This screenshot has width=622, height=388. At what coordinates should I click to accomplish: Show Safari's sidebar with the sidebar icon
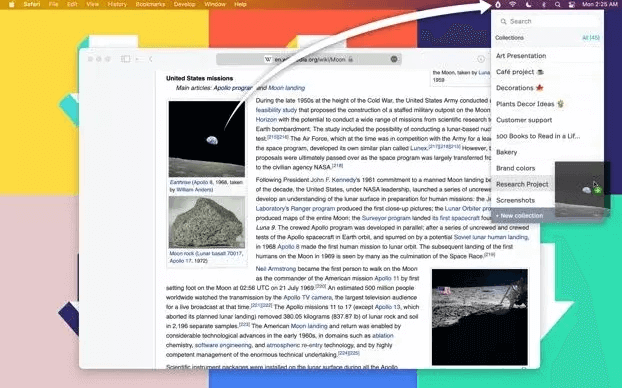[125, 59]
